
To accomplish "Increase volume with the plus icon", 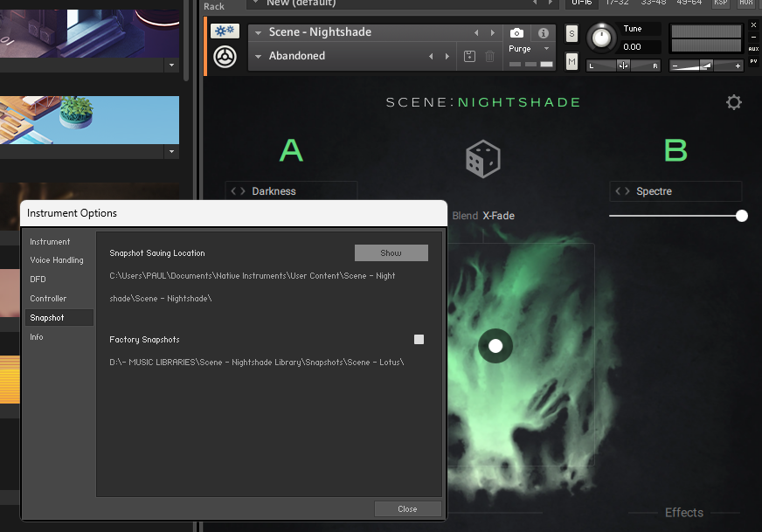I will (x=738, y=66).
